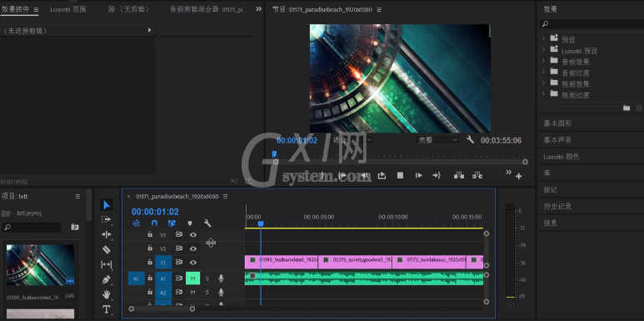The image size is (644, 321).
Task: Click the Extract button
Action: coord(477,175)
